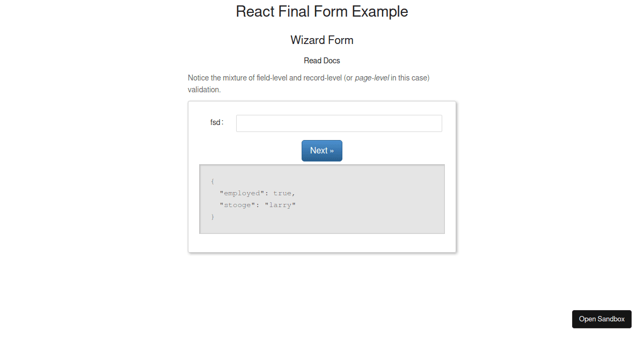Click the words in this case in the description
The image size is (644, 338).
[409, 78]
